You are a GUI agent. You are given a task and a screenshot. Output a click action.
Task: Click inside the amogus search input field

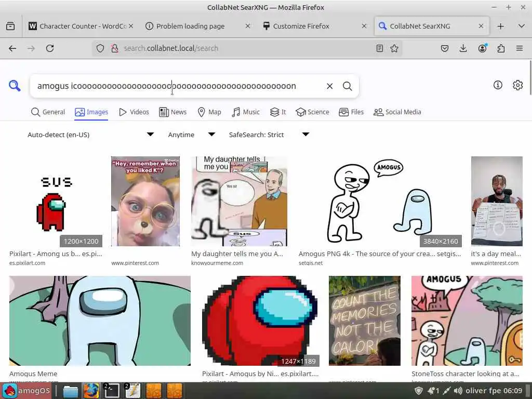click(x=177, y=86)
